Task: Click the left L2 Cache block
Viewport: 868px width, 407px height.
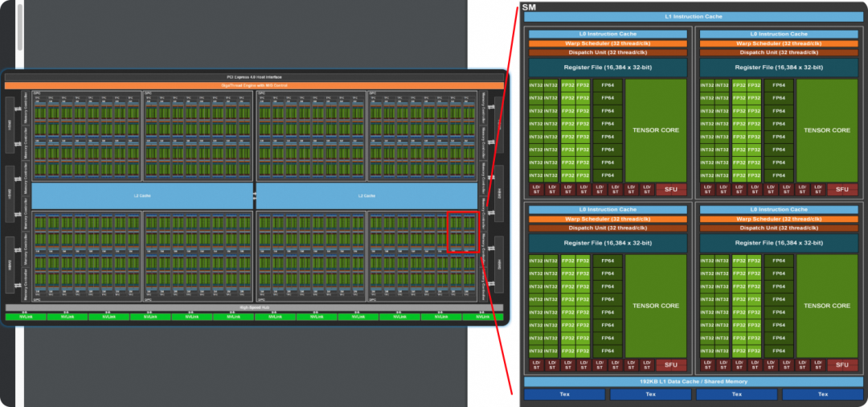Action: coord(142,196)
